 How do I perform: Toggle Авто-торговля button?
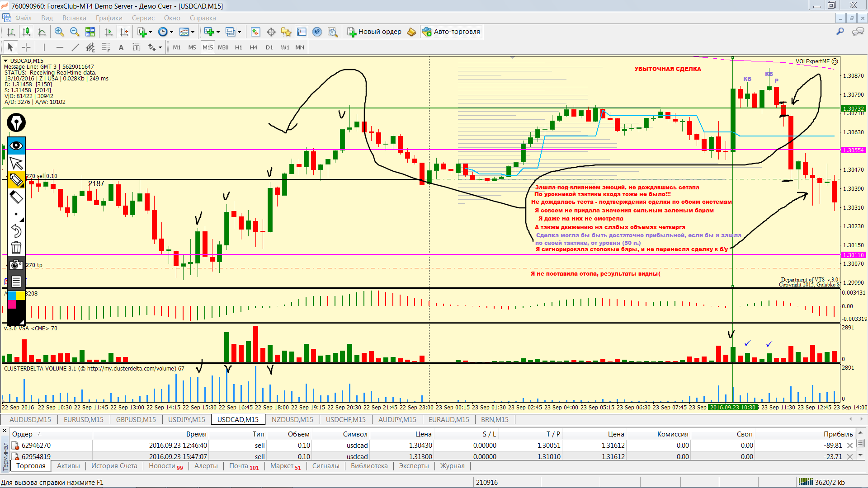(x=451, y=32)
